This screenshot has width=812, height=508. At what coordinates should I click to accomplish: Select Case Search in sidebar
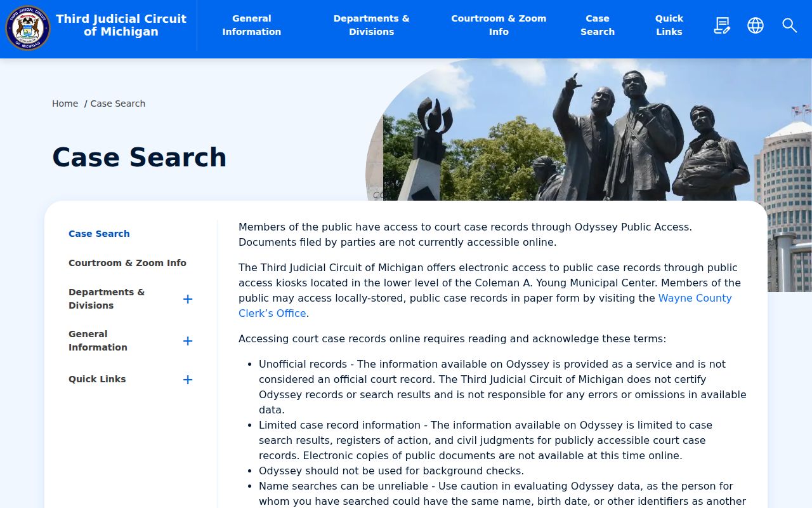99,234
